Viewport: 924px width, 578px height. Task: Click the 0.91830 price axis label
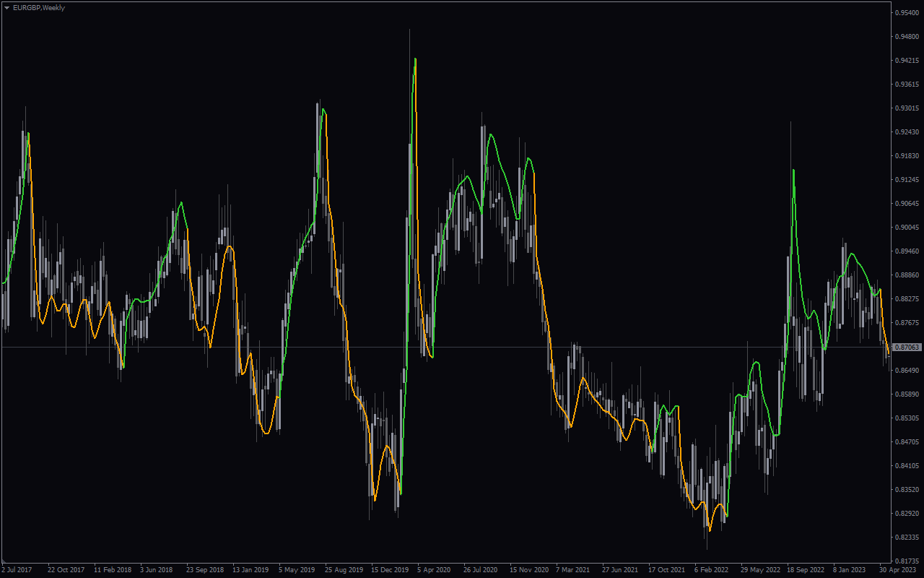tap(907, 156)
